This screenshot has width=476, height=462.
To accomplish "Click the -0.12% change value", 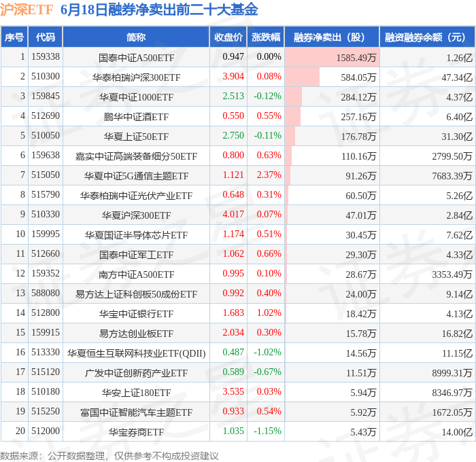I will pyautogui.click(x=267, y=96).
